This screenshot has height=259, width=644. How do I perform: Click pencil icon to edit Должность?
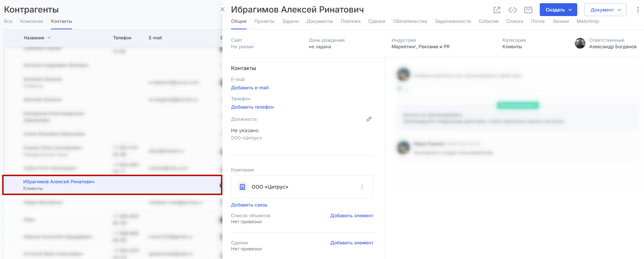(x=369, y=119)
